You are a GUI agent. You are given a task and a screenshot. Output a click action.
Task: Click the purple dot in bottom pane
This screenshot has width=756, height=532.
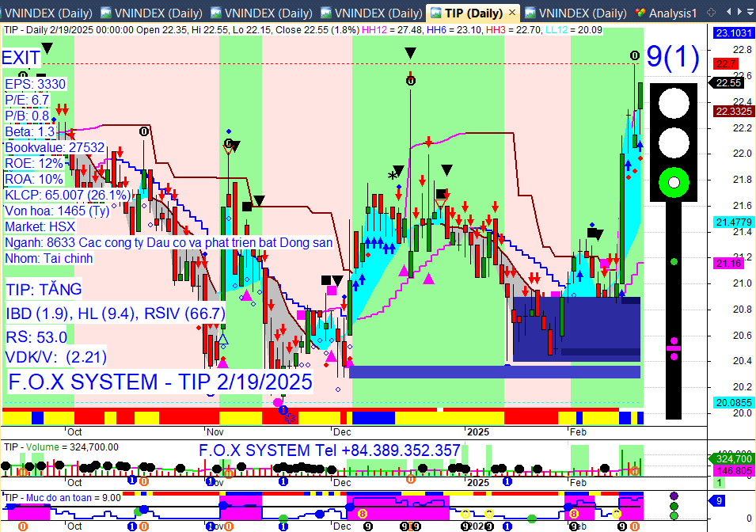point(674,496)
